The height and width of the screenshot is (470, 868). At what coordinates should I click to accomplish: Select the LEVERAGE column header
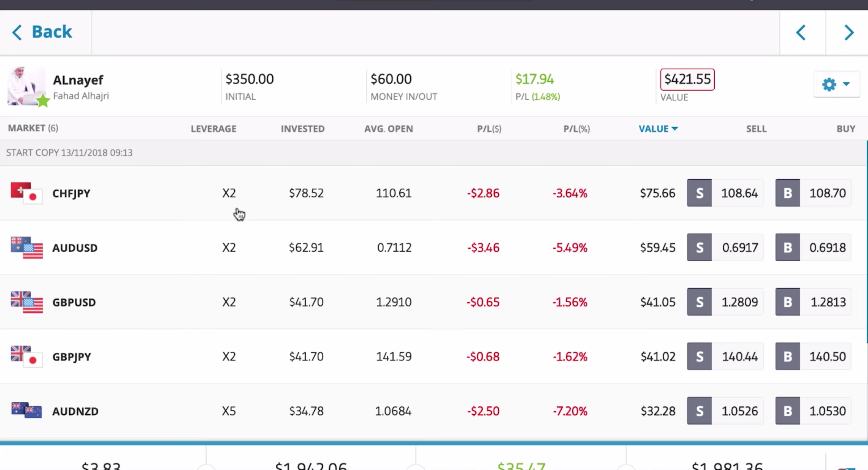[213, 128]
